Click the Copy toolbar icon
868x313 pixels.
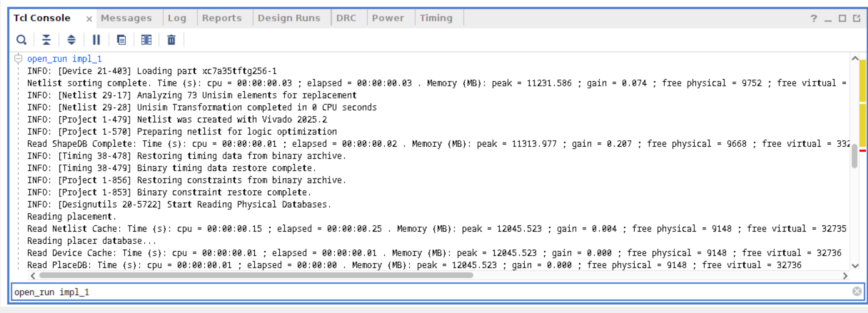point(121,40)
